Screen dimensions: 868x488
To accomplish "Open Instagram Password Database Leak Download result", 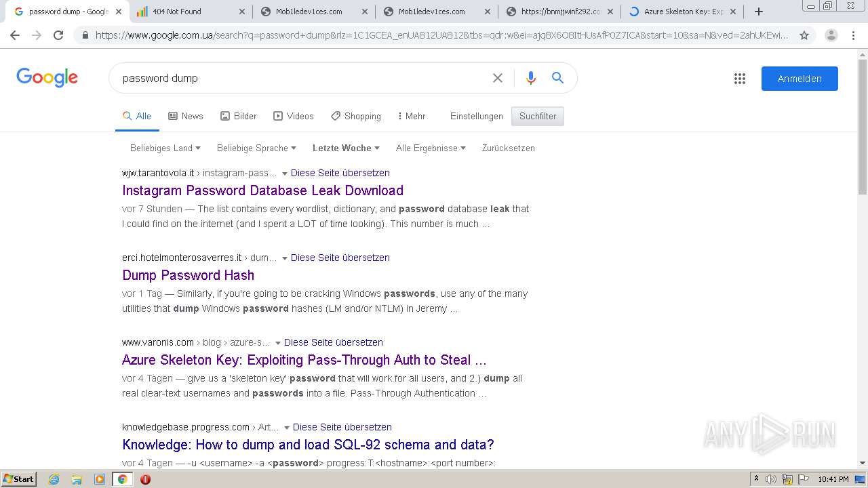I will click(262, 190).
